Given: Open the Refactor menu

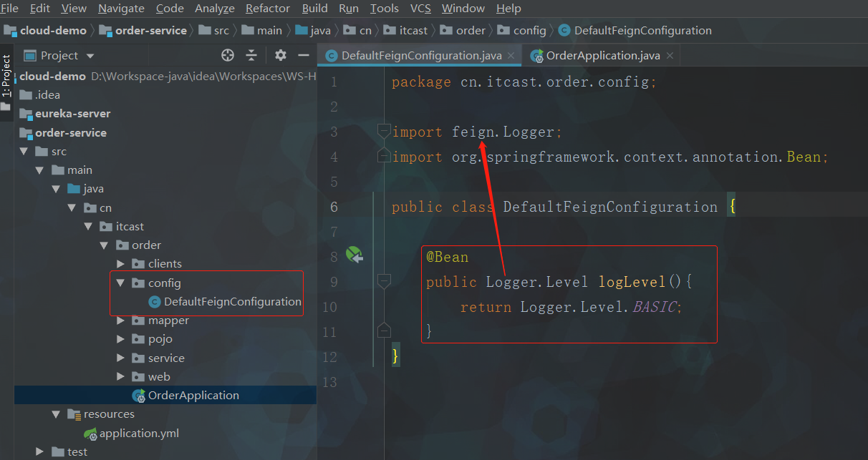Looking at the screenshot, I should 268,9.
